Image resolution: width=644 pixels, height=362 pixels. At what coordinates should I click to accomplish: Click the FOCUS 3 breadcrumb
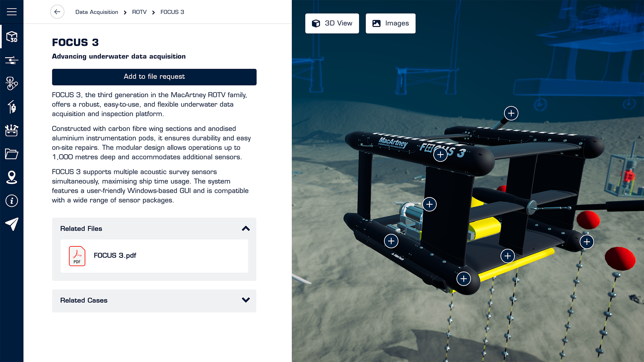point(172,12)
